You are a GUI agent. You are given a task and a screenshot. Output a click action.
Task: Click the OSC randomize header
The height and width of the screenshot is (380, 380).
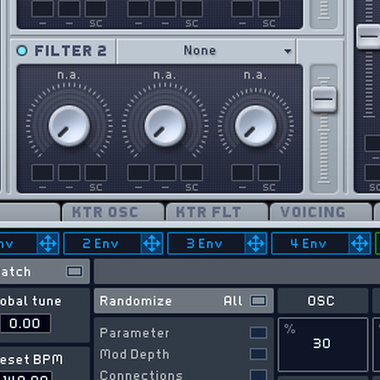pyautogui.click(x=323, y=301)
